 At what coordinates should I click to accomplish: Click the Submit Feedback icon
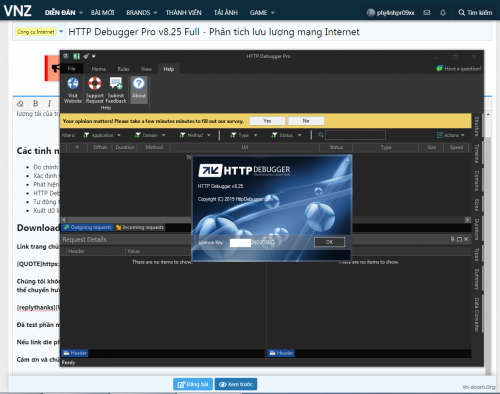coord(116,83)
